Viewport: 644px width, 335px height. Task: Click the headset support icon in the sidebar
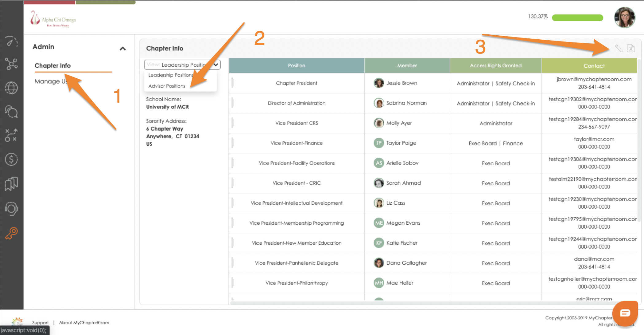[11, 209]
